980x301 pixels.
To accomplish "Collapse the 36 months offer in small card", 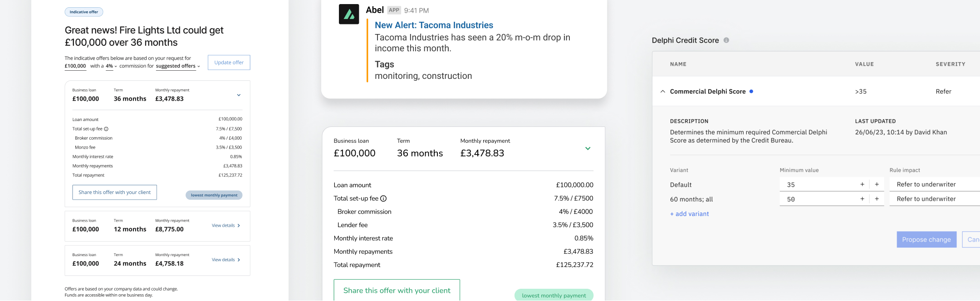I will (x=239, y=95).
